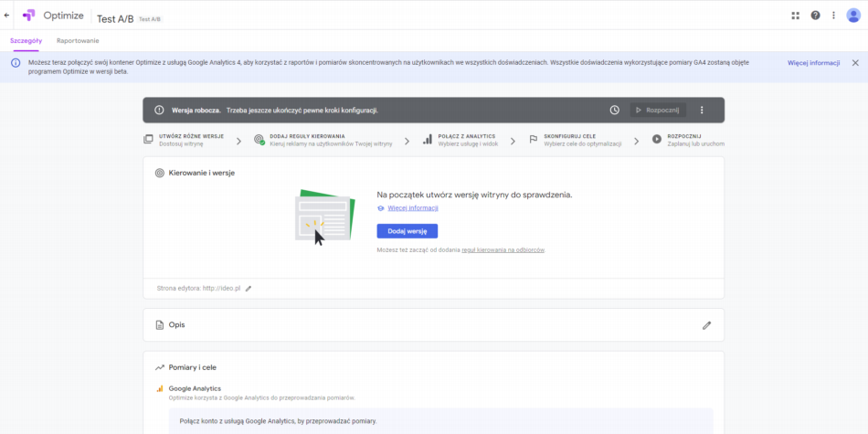Open the header three-dot menu
Viewport: 868px width, 434px height.
coord(833,16)
